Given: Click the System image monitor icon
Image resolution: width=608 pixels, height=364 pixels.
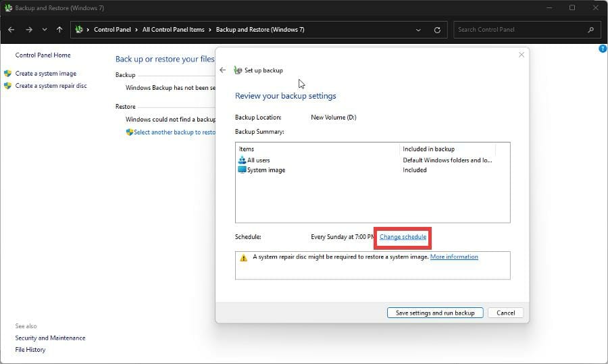Looking at the screenshot, I should 242,170.
